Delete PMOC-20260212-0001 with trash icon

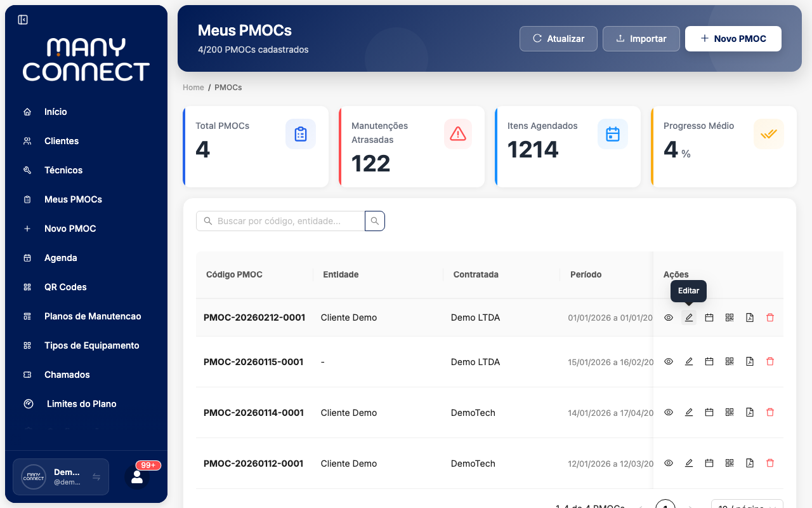[770, 317]
